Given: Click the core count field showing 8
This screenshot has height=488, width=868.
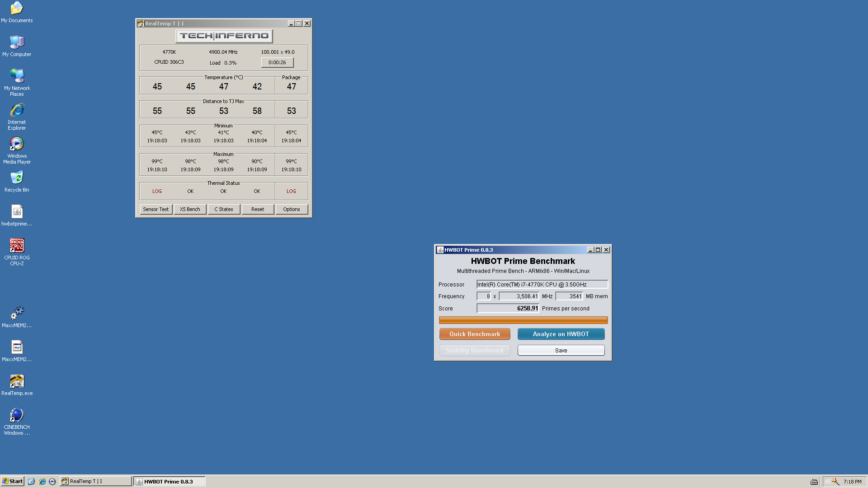Looking at the screenshot, I should click(x=484, y=296).
